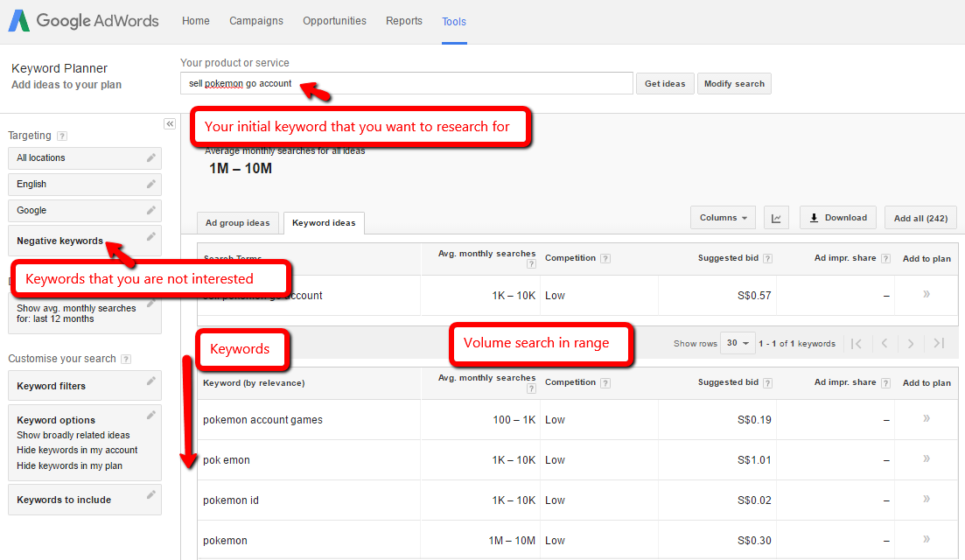Open Keywords to include setting
This screenshot has height=560, width=965.
click(x=85, y=500)
